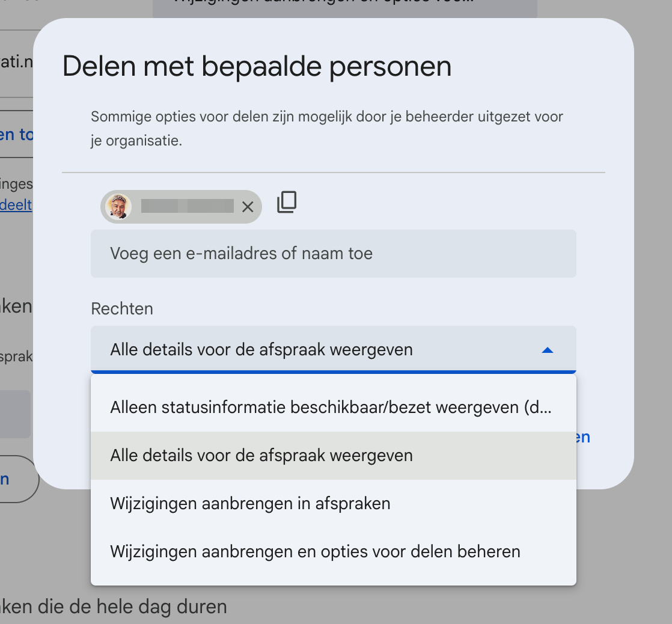The width and height of the screenshot is (672, 624).
Task: Click the blue caret arrow of the Rechten dropdown
Action: 548,350
